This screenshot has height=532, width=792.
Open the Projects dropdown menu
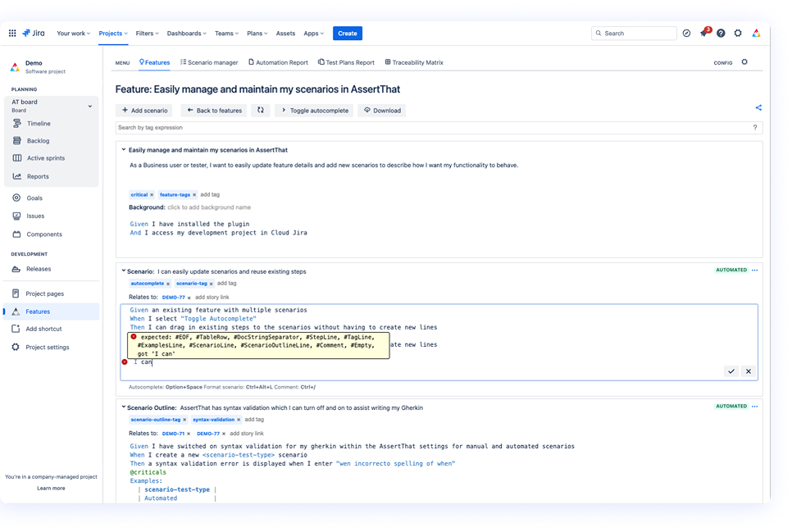[x=112, y=34]
